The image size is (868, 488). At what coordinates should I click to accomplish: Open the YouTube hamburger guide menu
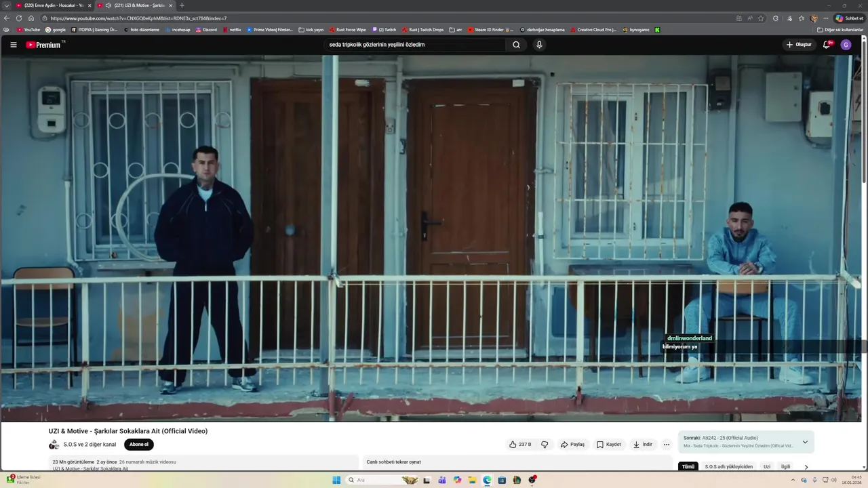[x=13, y=45]
